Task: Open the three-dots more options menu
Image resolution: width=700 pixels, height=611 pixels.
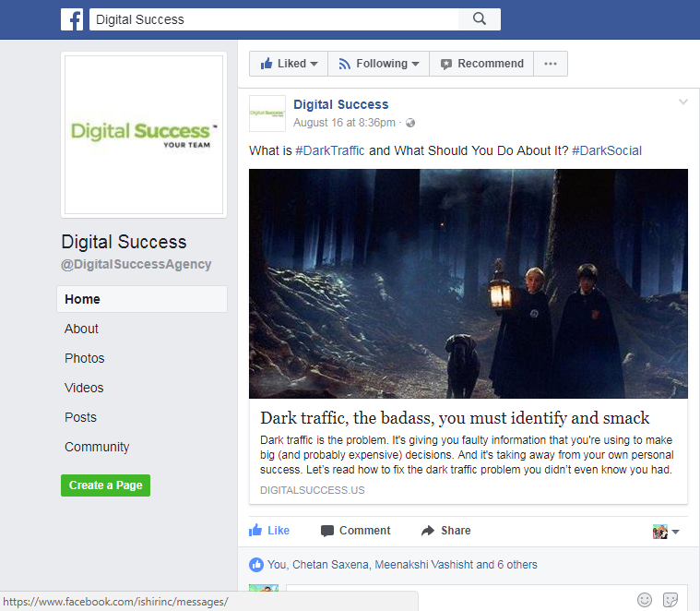Action: coord(551,64)
